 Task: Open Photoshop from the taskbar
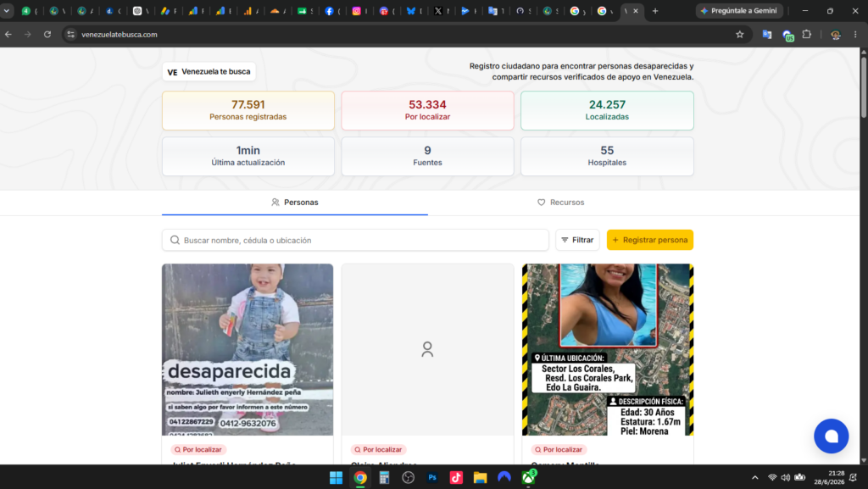tap(432, 477)
